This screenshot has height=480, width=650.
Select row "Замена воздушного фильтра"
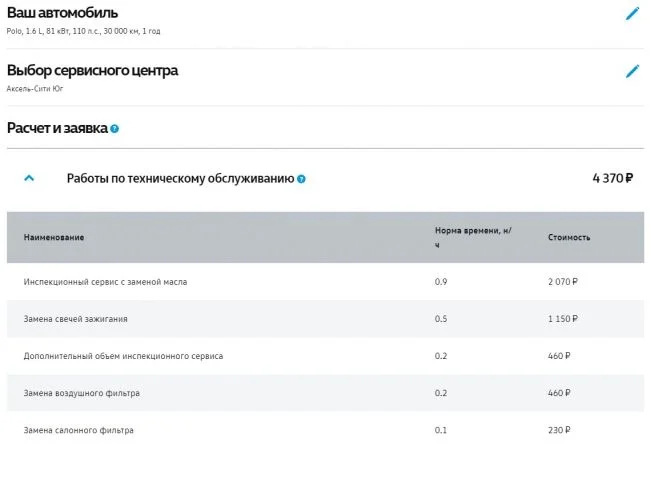click(82, 393)
